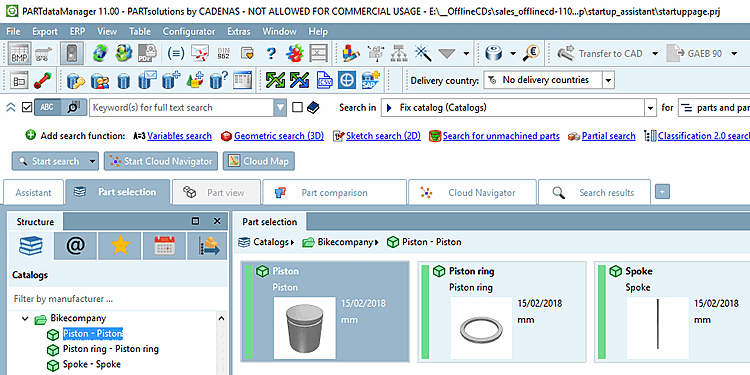This screenshot has width=750, height=375.
Task: Click the database with key icon
Action: coord(76,80)
